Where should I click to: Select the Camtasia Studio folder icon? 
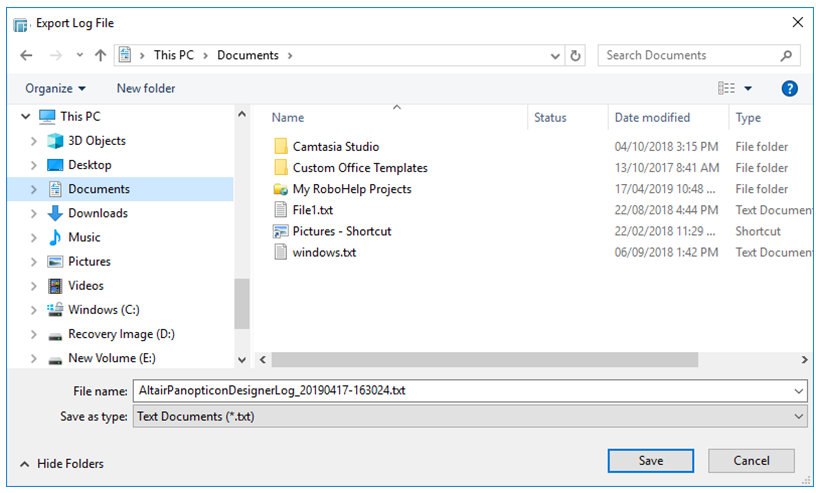pos(281,147)
